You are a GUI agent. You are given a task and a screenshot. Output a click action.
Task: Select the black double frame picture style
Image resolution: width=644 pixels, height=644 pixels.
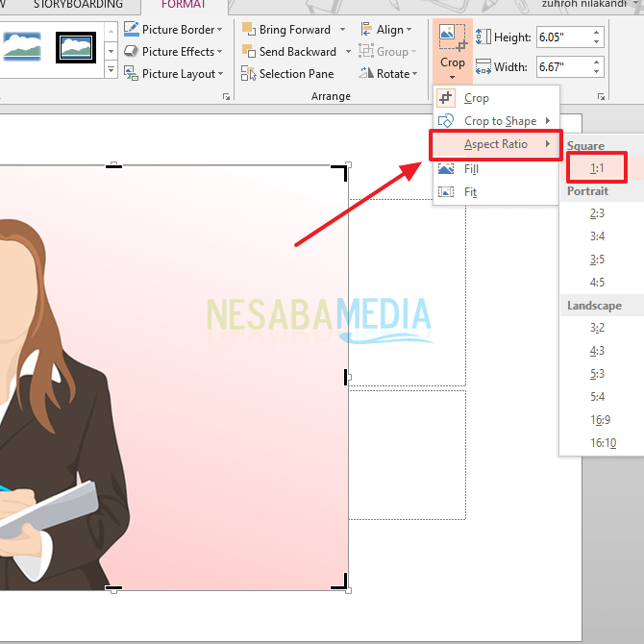pos(76,47)
